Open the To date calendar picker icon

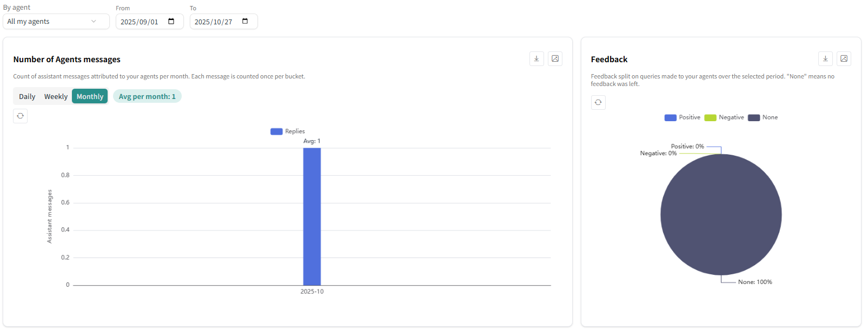[245, 22]
